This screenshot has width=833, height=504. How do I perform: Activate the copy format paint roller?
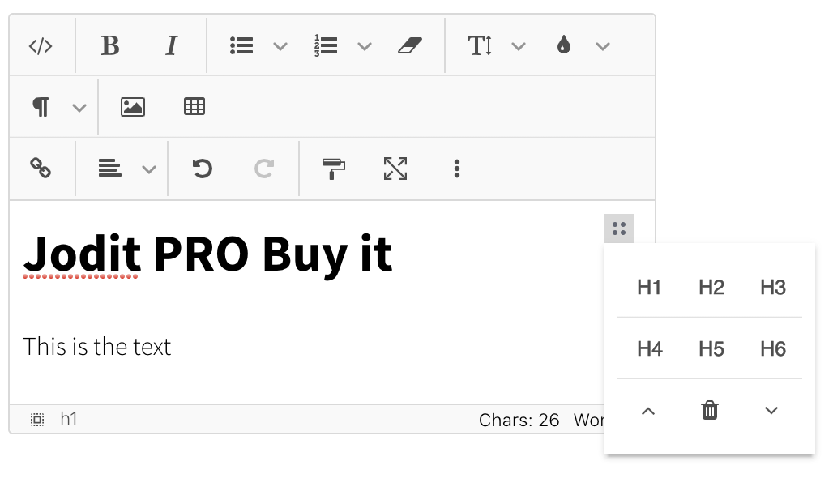click(x=334, y=169)
